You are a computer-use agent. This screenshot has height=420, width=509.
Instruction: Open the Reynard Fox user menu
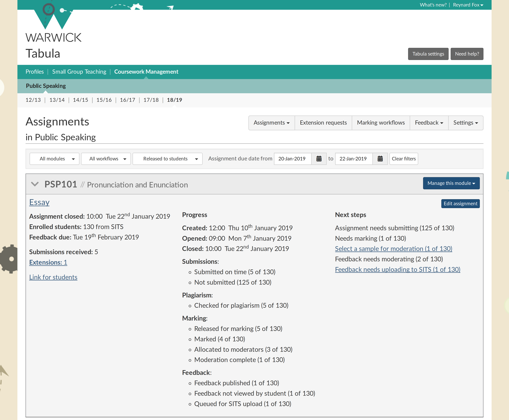(468, 5)
